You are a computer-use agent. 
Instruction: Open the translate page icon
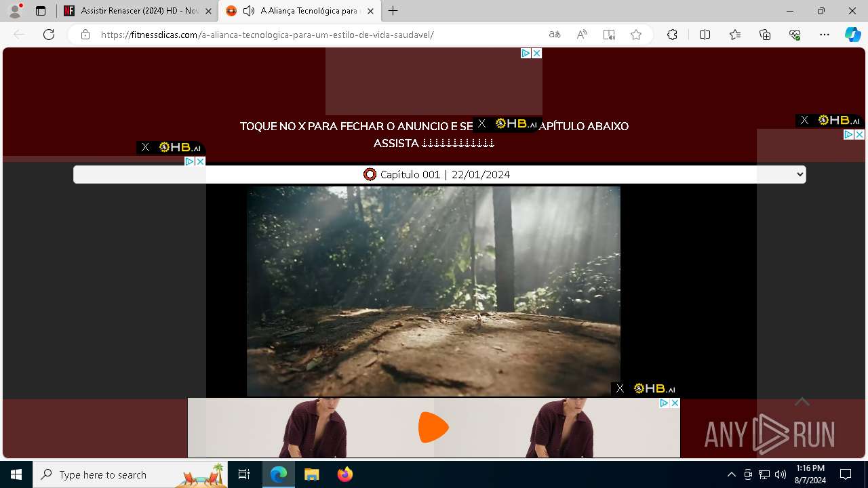click(x=555, y=35)
